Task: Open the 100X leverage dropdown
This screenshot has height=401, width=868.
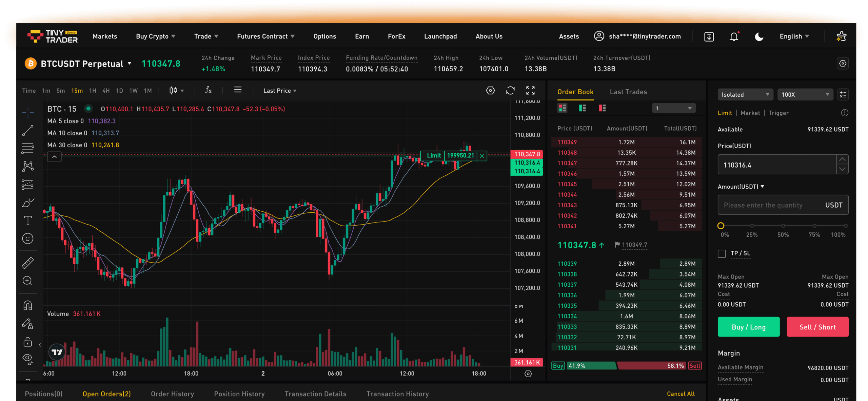Action: pyautogui.click(x=805, y=95)
